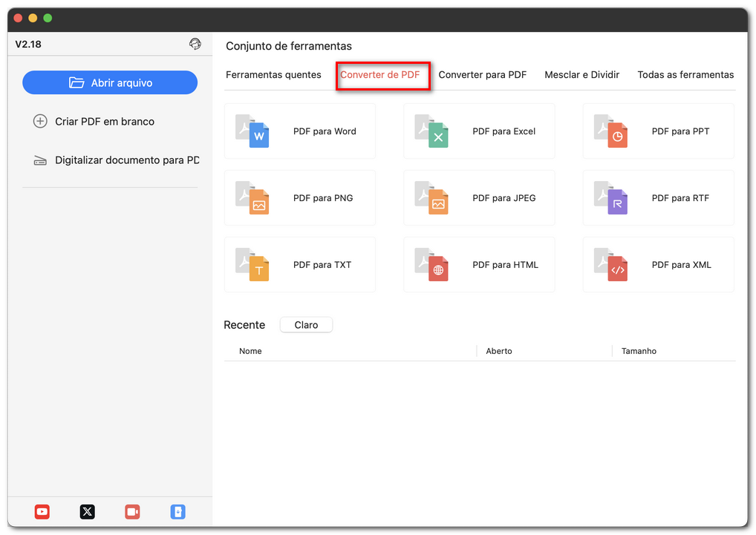Switch to the Converter para PDF tab

pos(483,74)
